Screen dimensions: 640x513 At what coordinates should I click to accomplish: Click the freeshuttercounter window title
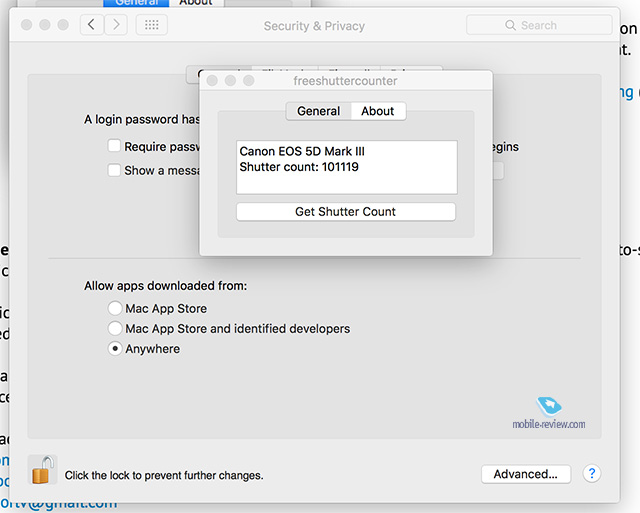click(345, 81)
